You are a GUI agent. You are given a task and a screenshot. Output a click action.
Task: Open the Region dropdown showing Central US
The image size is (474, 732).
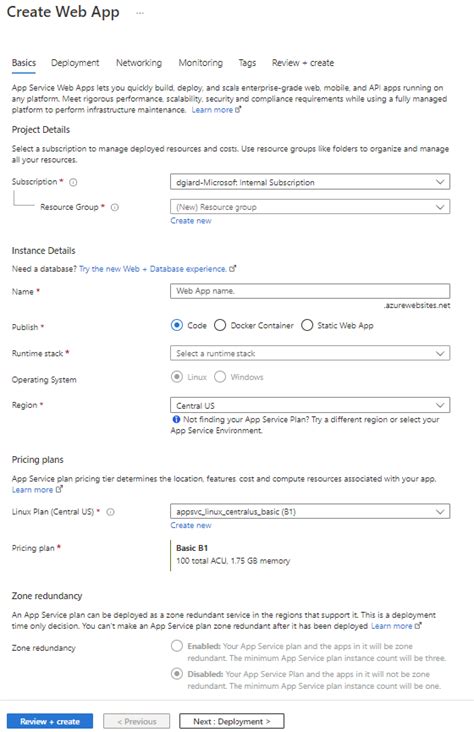coord(310,405)
